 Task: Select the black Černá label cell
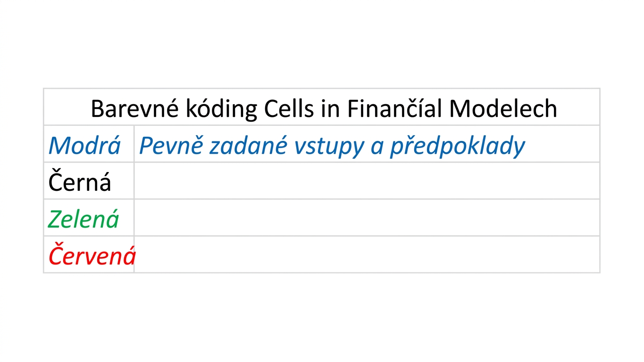tap(89, 181)
